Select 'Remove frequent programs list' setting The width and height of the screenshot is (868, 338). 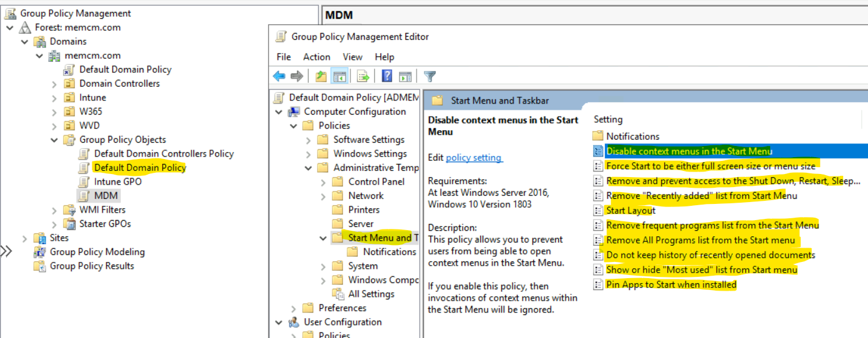click(x=713, y=225)
